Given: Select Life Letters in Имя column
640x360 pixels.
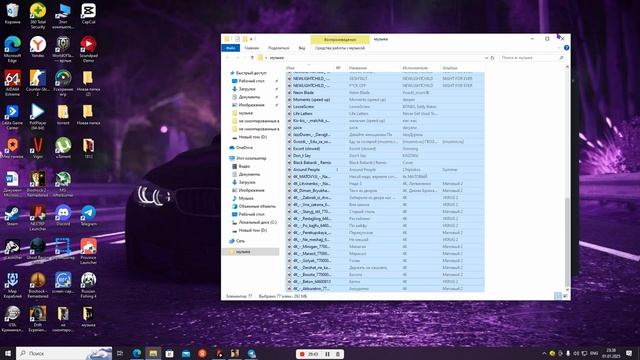Looking at the screenshot, I should point(302,113).
